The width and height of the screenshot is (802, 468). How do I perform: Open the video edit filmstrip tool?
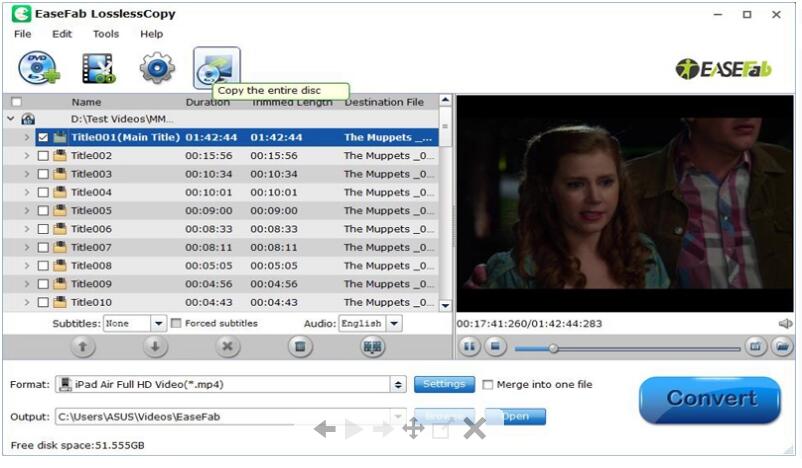coord(98,68)
